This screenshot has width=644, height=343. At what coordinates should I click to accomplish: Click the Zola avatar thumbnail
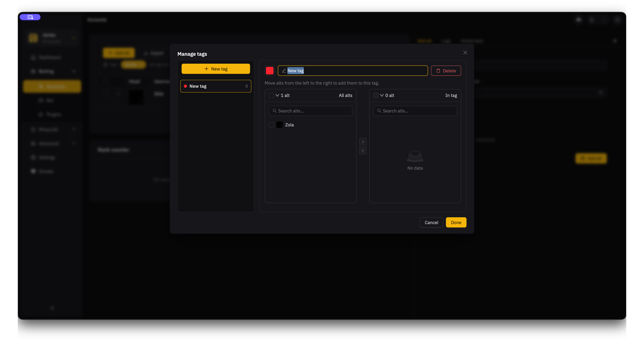coord(280,125)
